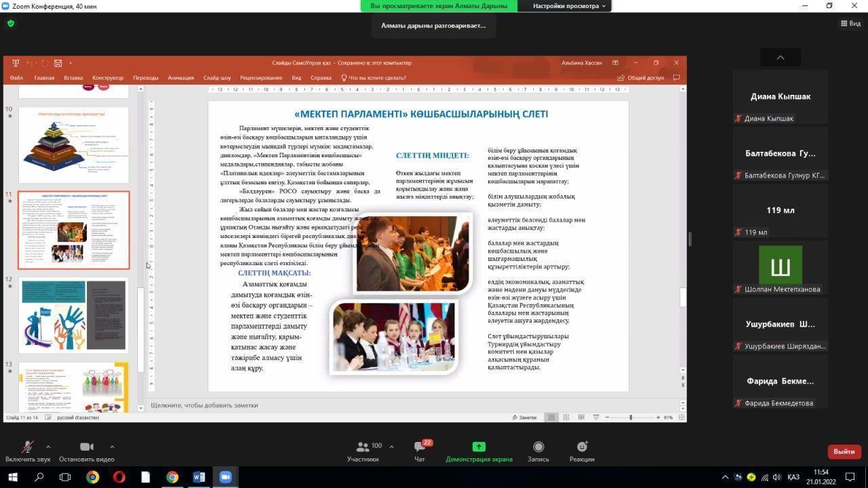
Task: Open the Анимация ribbon tab
Action: [x=180, y=78]
